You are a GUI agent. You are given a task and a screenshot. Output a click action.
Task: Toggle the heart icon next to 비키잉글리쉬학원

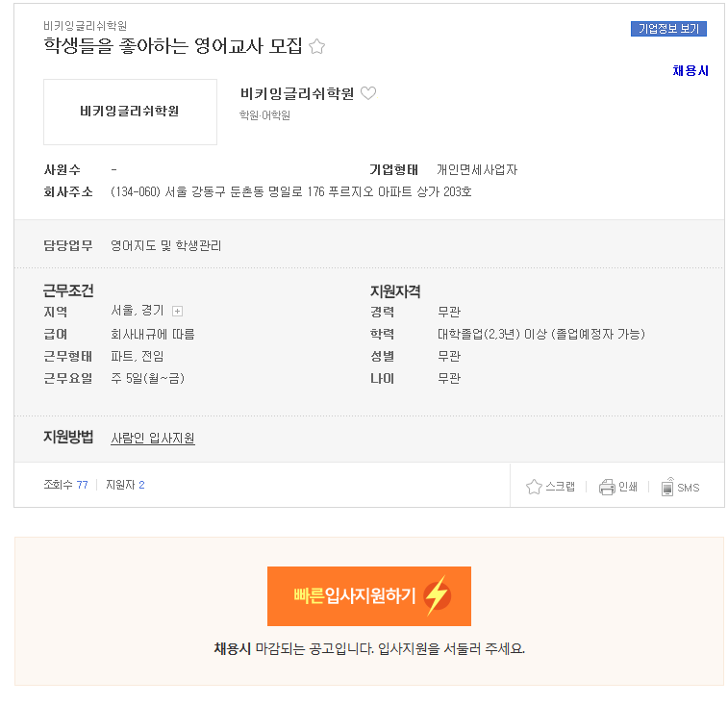(368, 93)
